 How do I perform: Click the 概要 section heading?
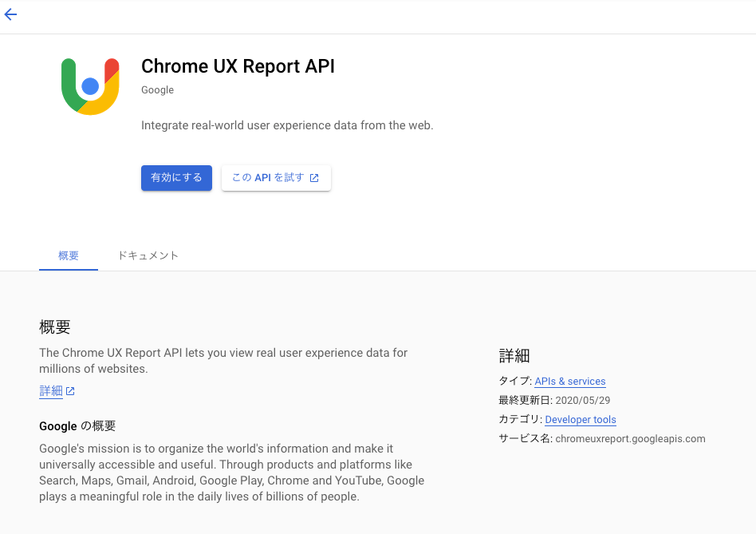(55, 327)
